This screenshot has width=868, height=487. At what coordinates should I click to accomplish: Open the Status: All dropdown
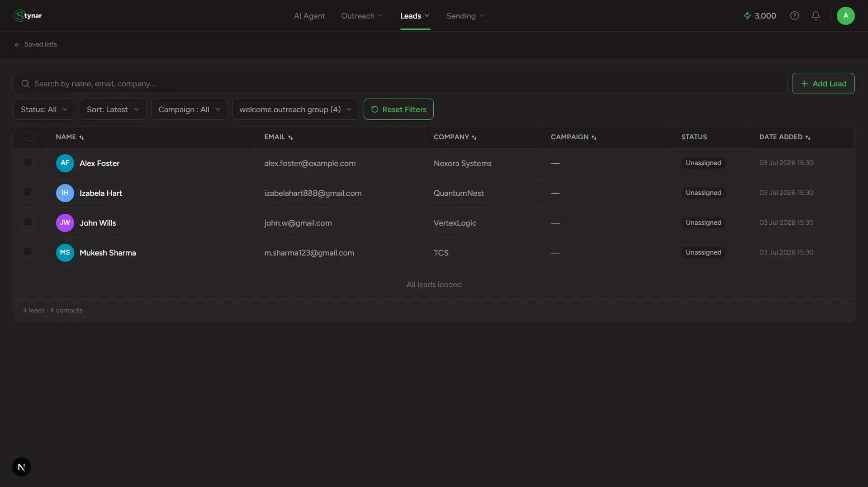pyautogui.click(x=44, y=109)
